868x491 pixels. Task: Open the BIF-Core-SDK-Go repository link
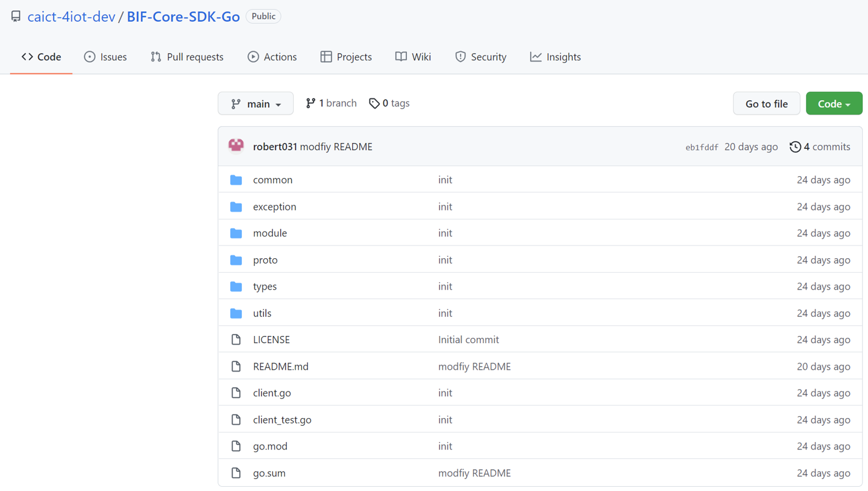click(x=183, y=17)
